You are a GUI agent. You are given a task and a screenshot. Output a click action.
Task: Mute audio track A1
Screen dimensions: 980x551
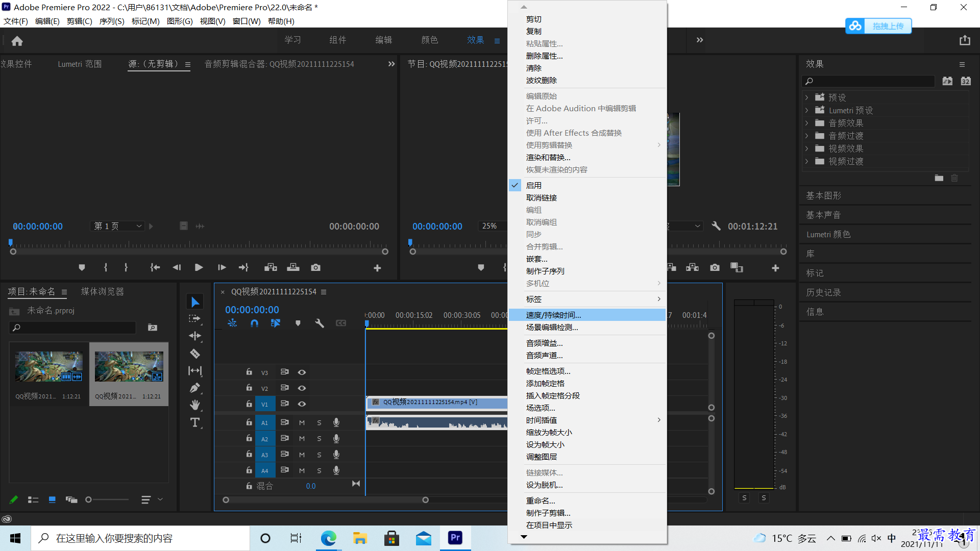302,423
